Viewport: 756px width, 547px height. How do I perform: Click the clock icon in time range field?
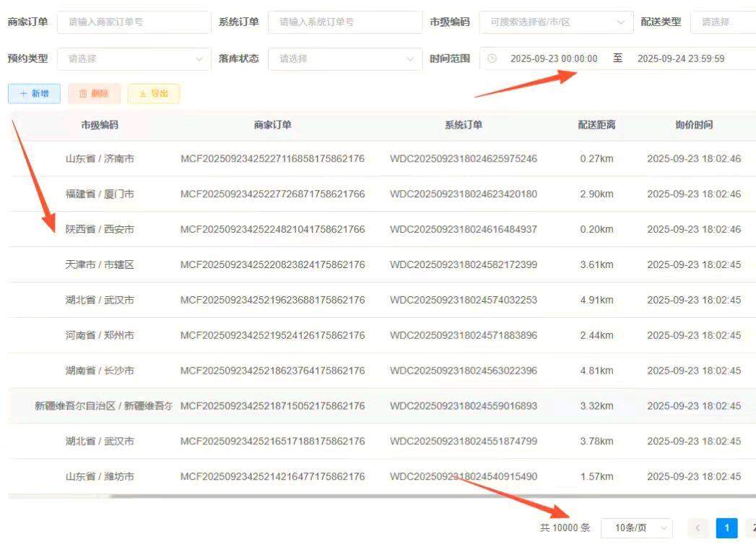492,59
